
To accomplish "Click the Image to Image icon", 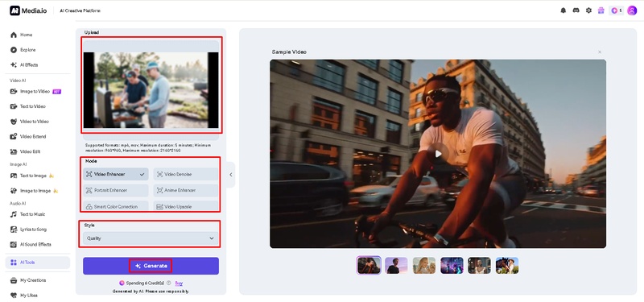I will coord(14,191).
